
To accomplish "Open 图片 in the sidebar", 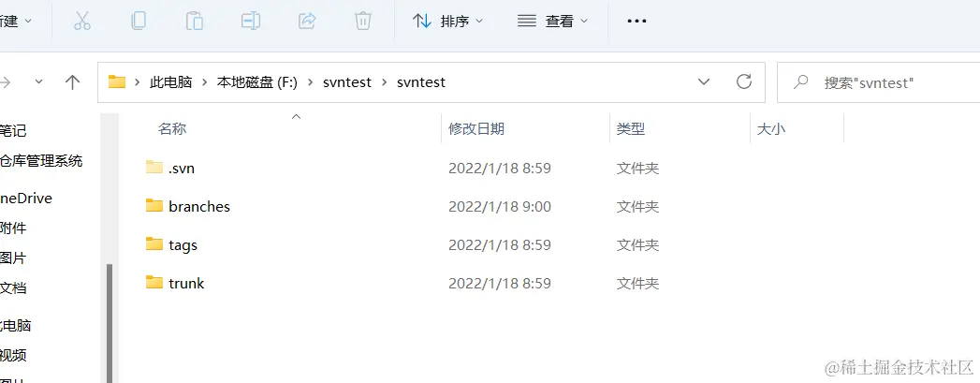I will pyautogui.click(x=13, y=258).
